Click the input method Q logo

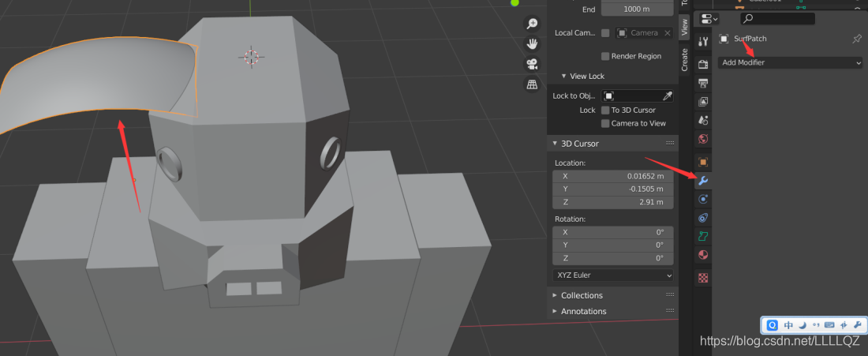(773, 325)
